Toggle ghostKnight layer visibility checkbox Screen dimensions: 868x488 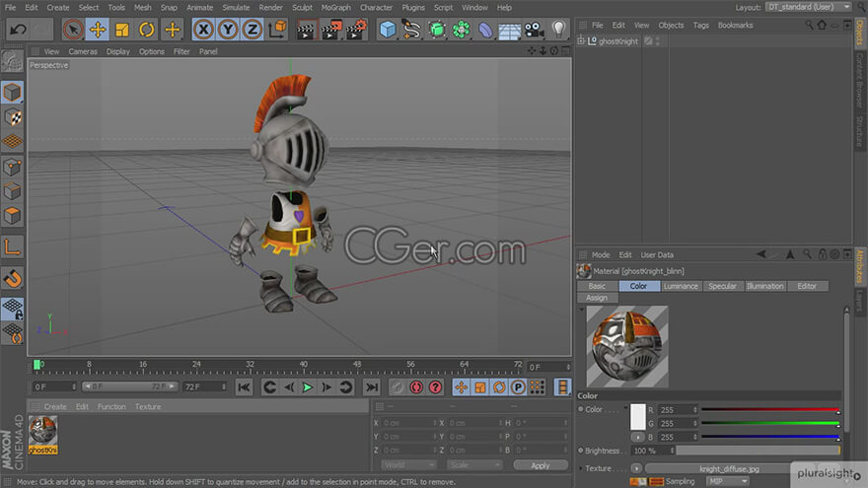tap(648, 41)
